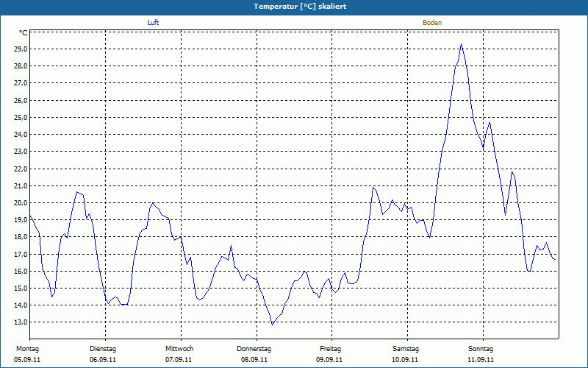Click the 14,0 y-axis label
This screenshot has height=368, width=588.
click(21, 305)
